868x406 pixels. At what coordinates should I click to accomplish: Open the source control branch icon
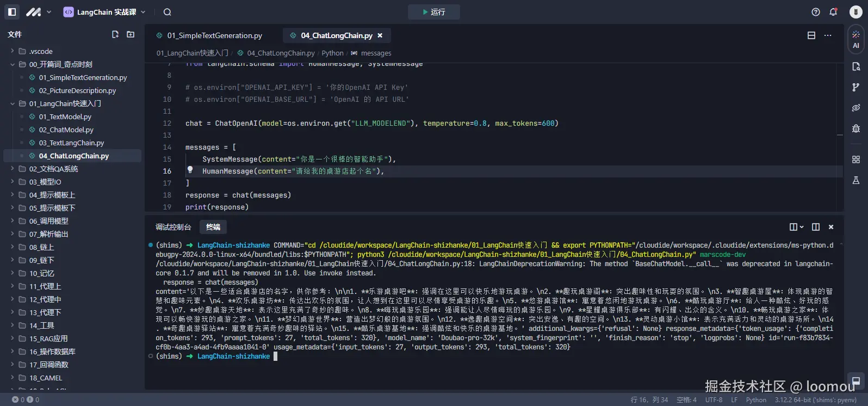[855, 87]
